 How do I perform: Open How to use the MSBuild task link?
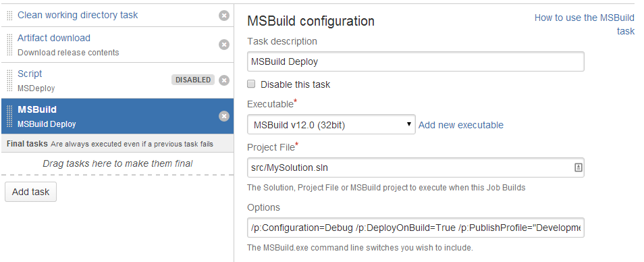pyautogui.click(x=585, y=24)
